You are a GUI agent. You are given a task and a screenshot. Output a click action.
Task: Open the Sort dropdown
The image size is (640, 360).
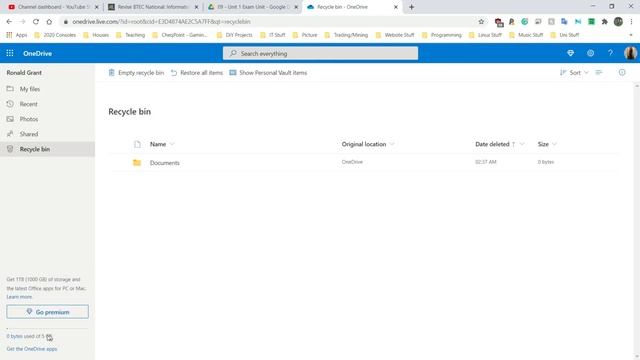point(574,72)
